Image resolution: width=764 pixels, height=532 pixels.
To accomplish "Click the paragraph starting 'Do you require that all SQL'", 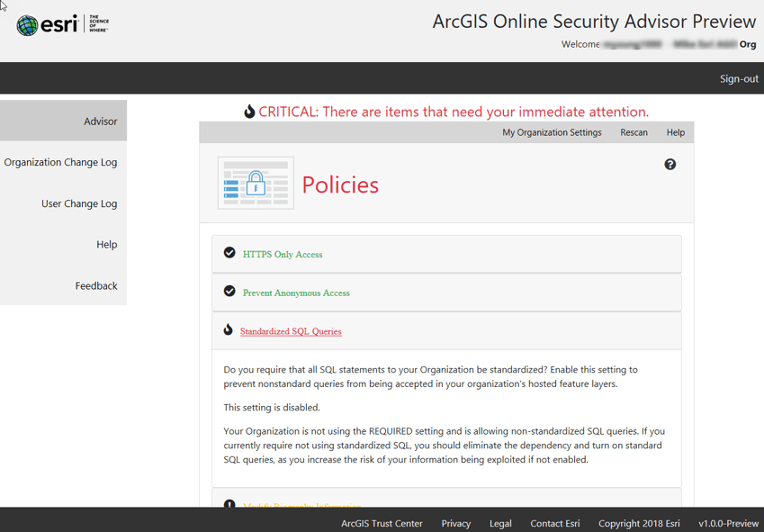I will click(431, 376).
